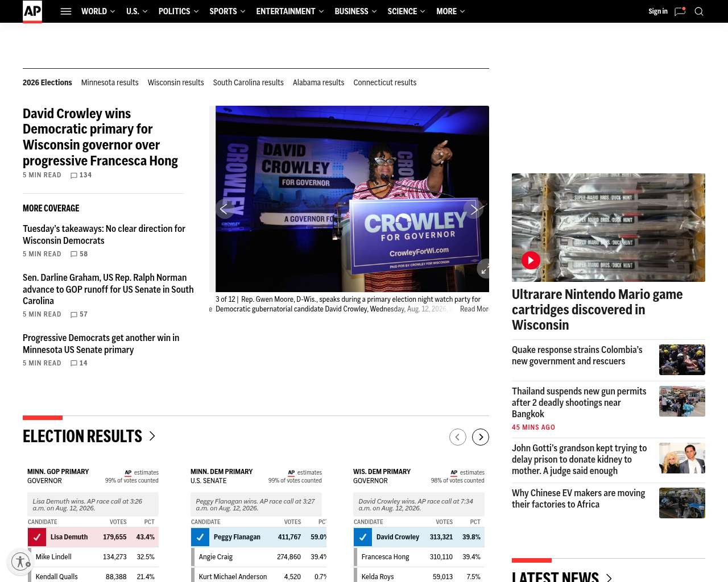Open comments on the Darline Graham story

coord(79,314)
